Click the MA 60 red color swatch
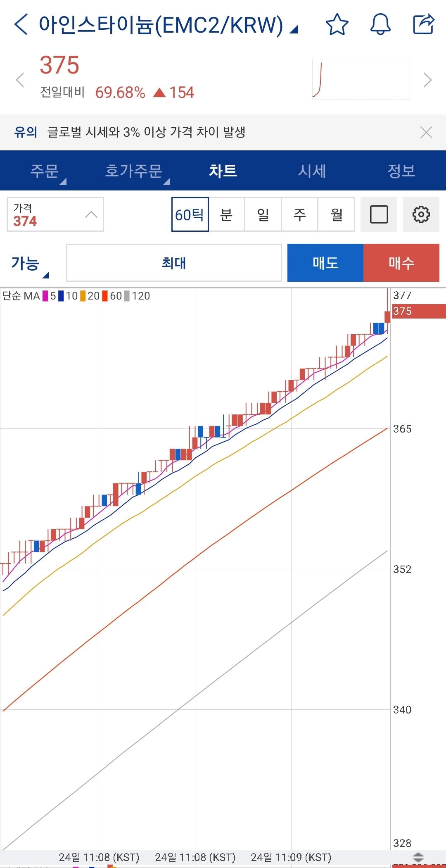Viewport: 446px width, 868px height. click(105, 296)
